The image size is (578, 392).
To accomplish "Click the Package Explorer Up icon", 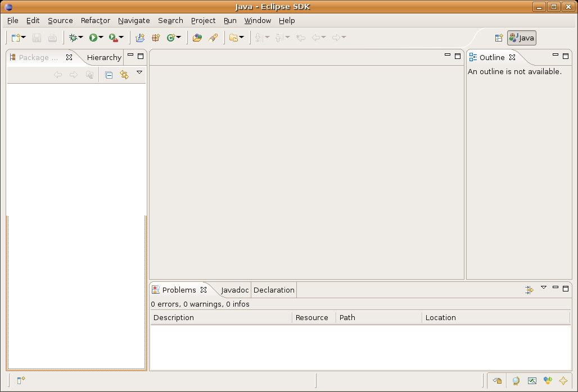I will click(x=89, y=75).
